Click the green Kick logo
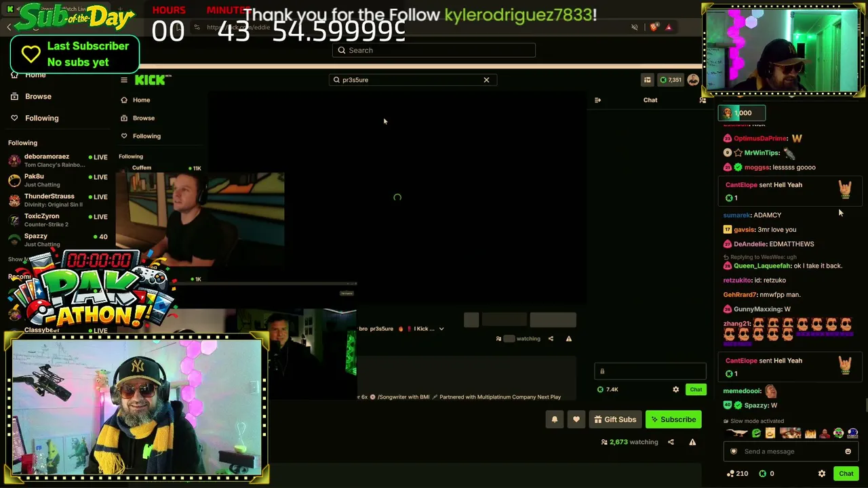 tap(153, 80)
